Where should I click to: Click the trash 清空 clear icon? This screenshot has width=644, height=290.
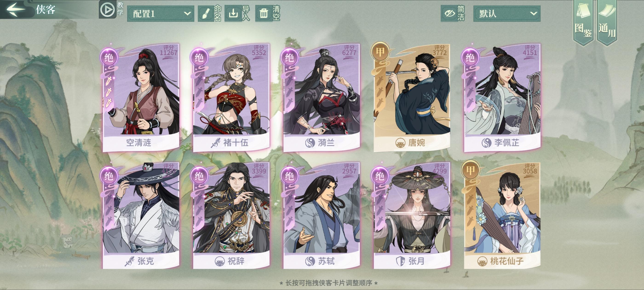[264, 13]
